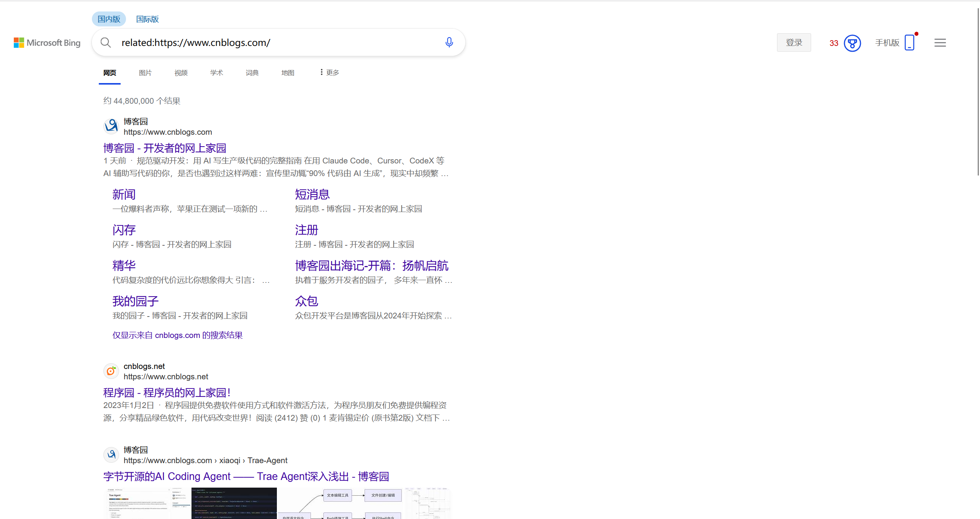The width and height of the screenshot is (980, 519).
Task: Click inside the search input field
Action: pyautogui.click(x=268, y=42)
